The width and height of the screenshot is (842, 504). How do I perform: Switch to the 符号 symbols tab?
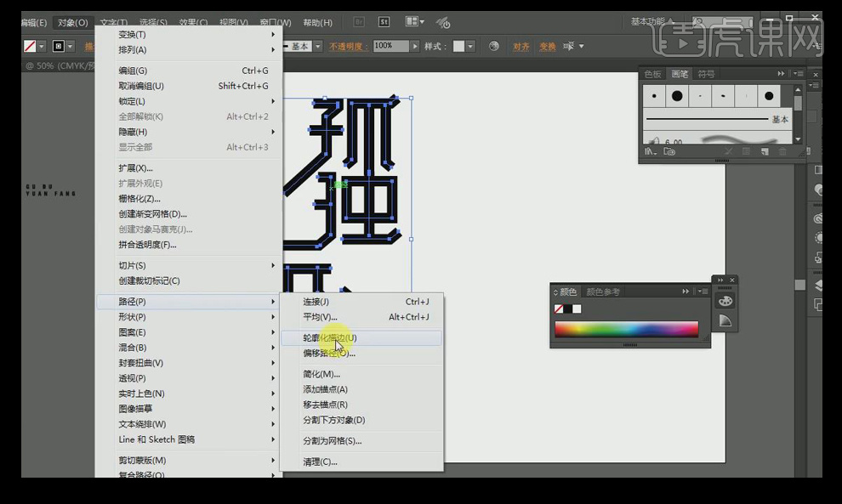tap(706, 74)
